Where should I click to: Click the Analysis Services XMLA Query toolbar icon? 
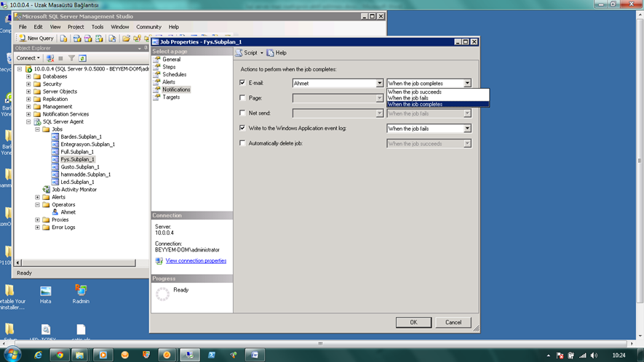point(99,39)
